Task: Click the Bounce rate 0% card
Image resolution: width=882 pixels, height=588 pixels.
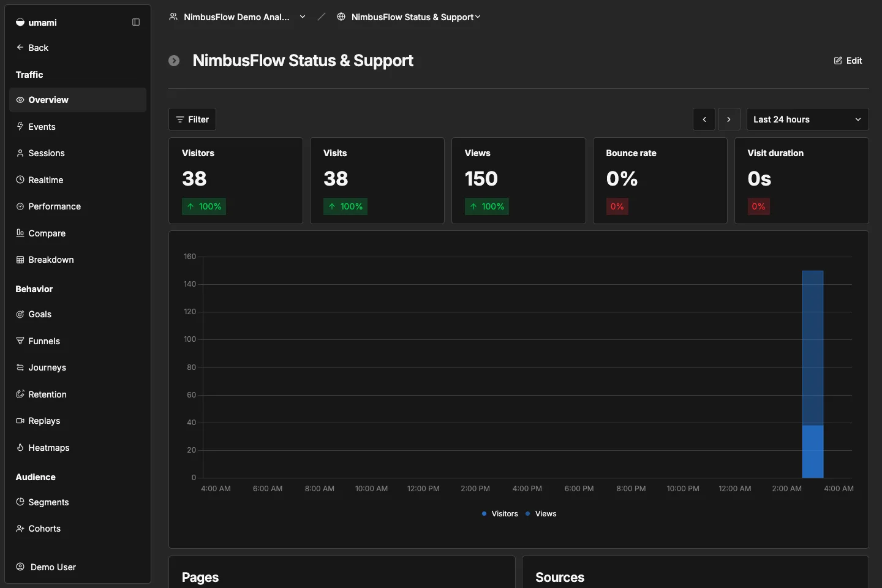Action: tap(660, 181)
